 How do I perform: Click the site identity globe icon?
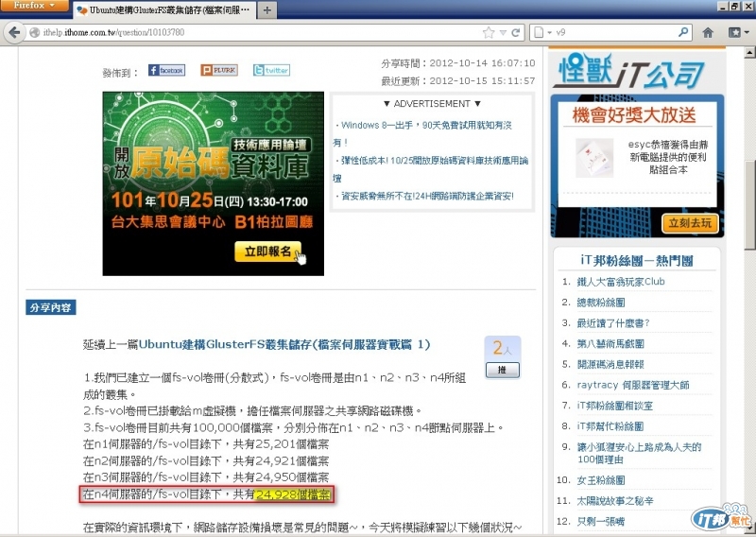[34, 32]
